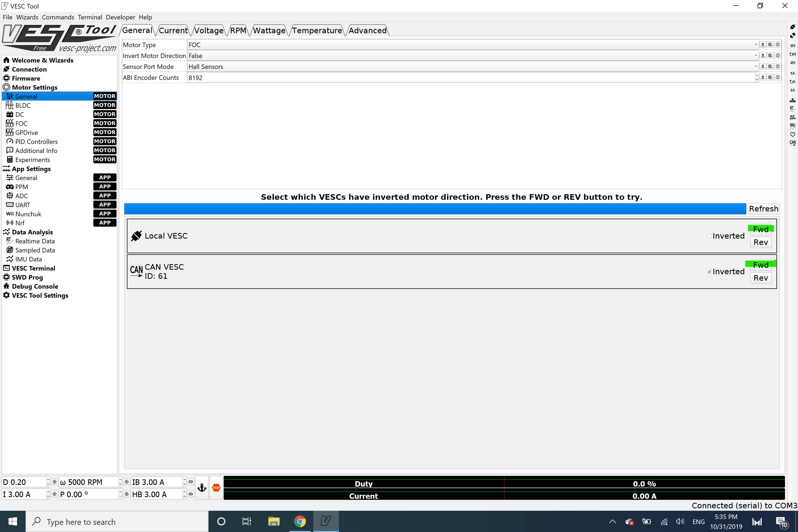Run RPM play button next to 5000 RPM
This screenshot has width=798, height=532.
pyautogui.click(x=127, y=482)
